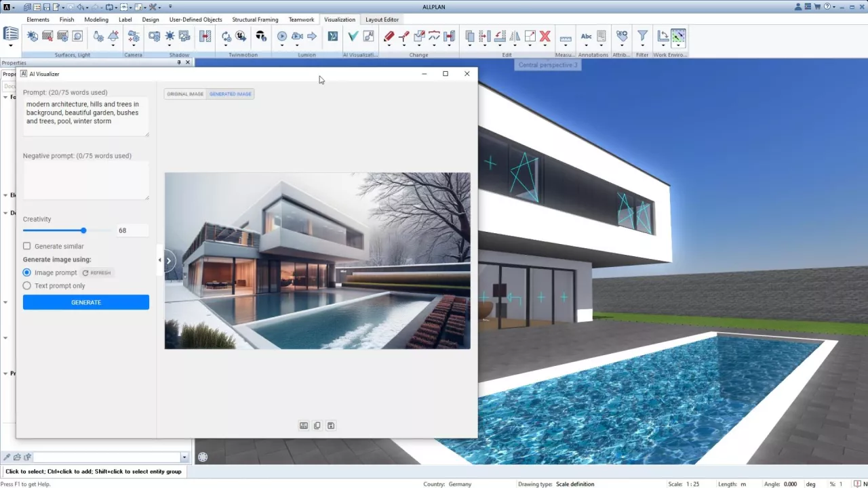Open the Shadow settings tool
The height and width of the screenshot is (488, 868).
(x=170, y=36)
